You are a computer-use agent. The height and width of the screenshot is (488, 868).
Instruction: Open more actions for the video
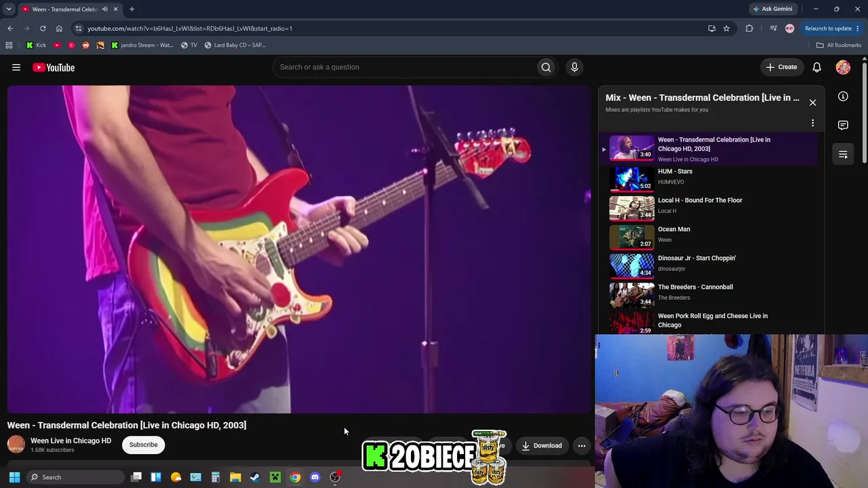[582, 445]
